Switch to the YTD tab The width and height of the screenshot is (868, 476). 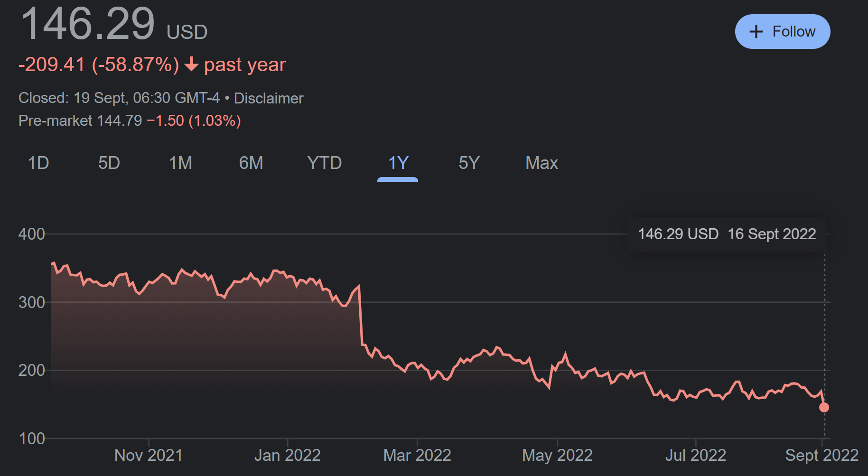click(324, 163)
